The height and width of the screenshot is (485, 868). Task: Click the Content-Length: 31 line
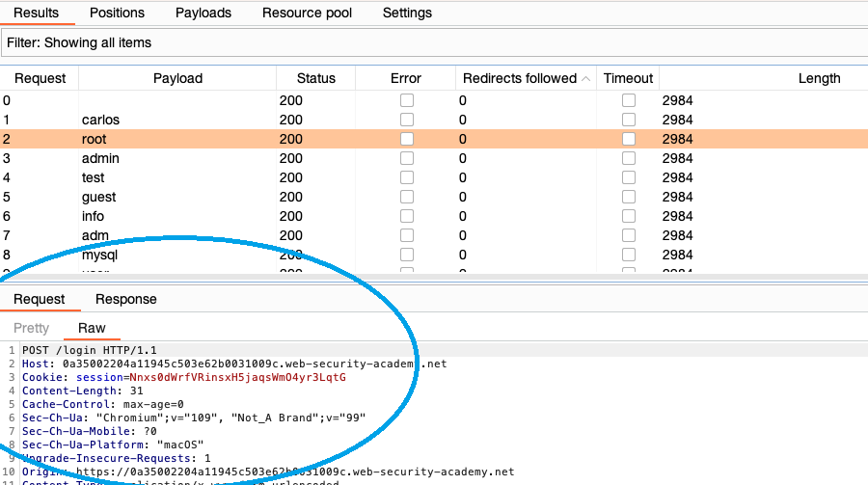pyautogui.click(x=83, y=391)
